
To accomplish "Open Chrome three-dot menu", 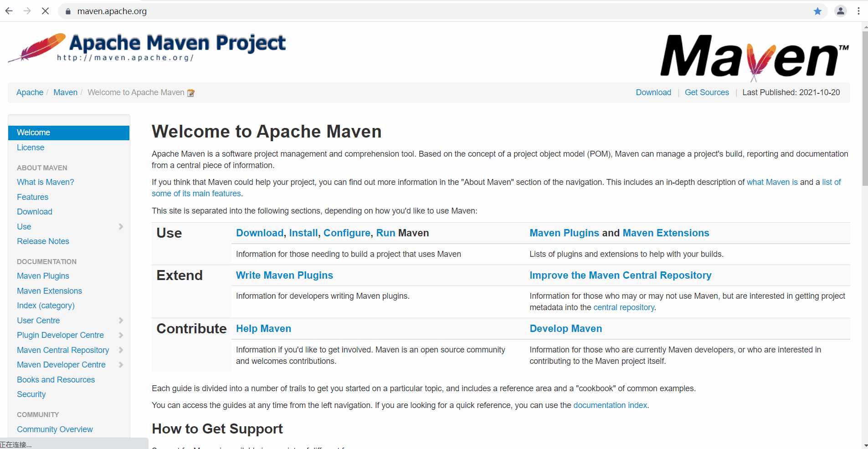I will click(858, 11).
